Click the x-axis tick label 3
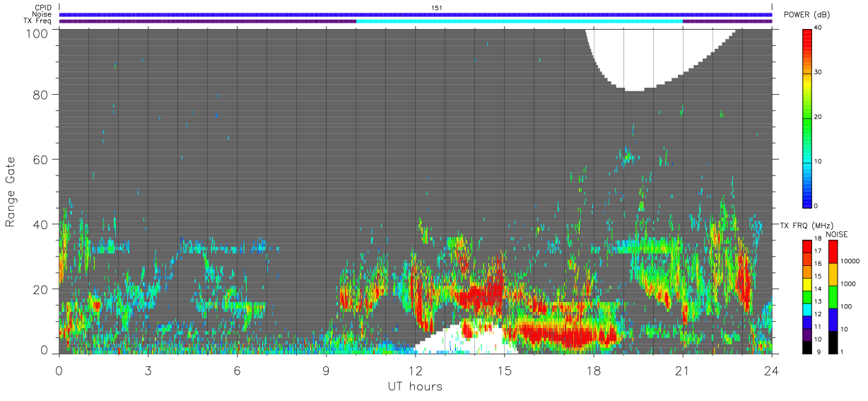 coord(148,371)
